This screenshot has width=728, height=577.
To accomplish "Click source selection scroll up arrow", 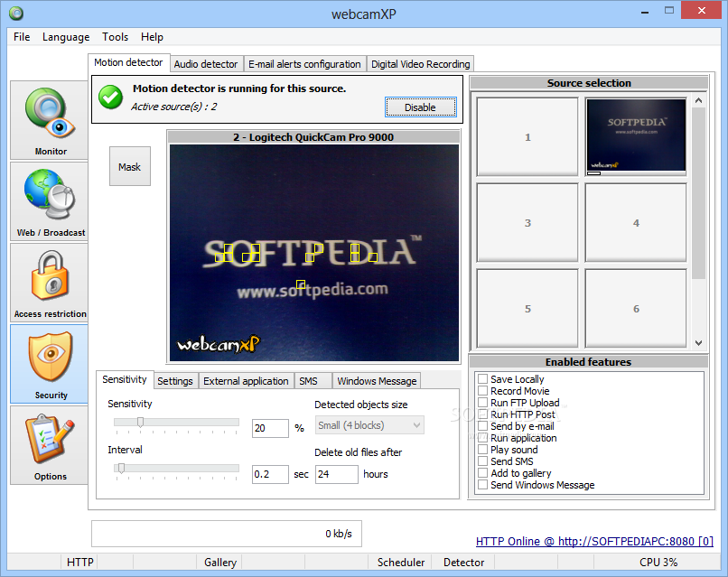I will tap(699, 100).
